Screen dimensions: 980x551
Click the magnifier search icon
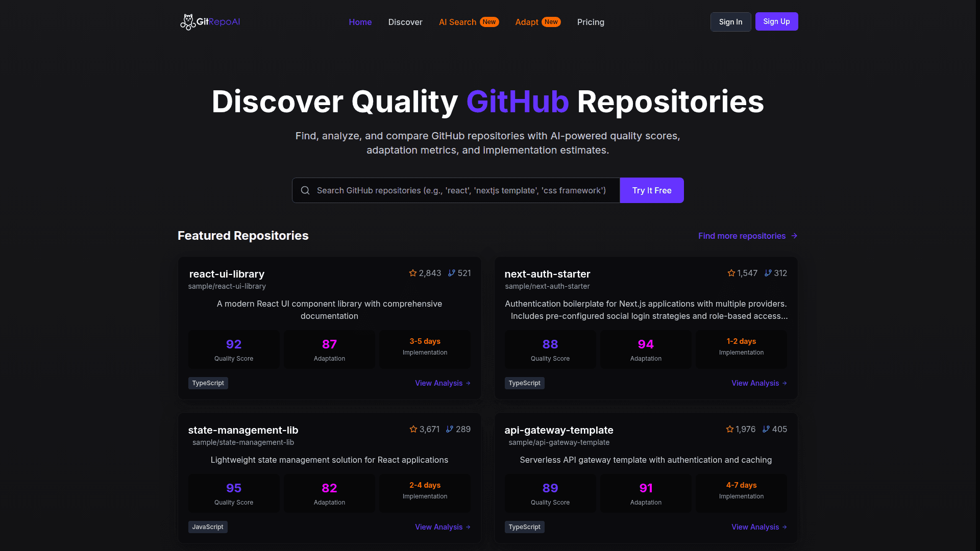305,190
